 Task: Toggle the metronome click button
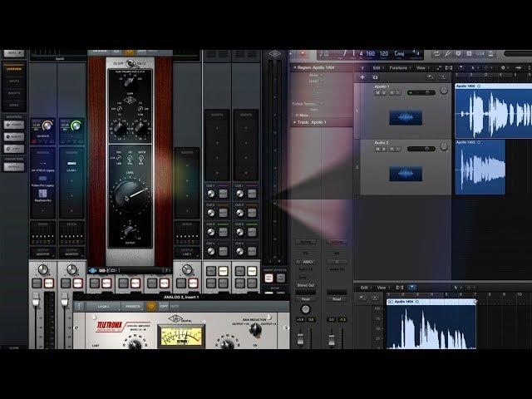[490, 54]
